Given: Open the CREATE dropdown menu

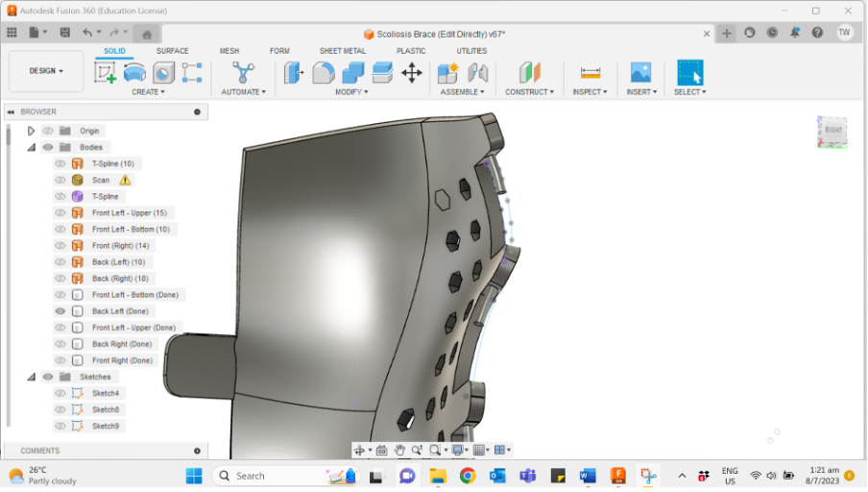Looking at the screenshot, I should (x=148, y=92).
